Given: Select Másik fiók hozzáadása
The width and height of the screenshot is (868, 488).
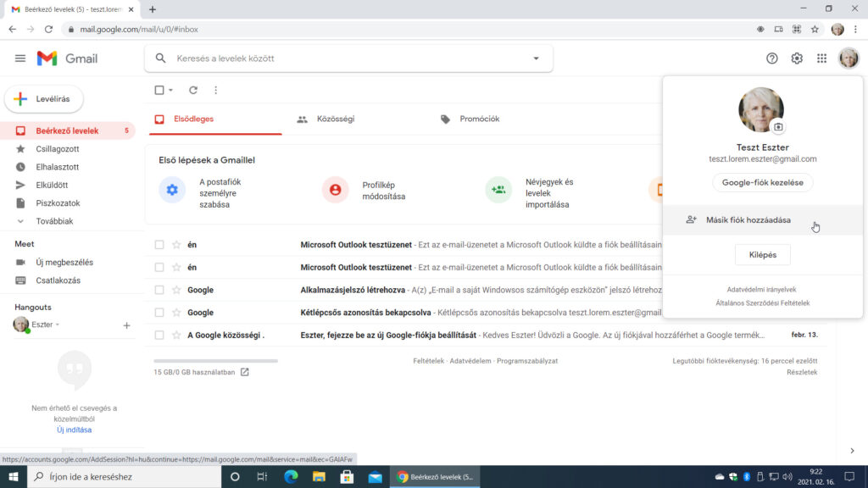Looking at the screenshot, I should pyautogui.click(x=762, y=220).
